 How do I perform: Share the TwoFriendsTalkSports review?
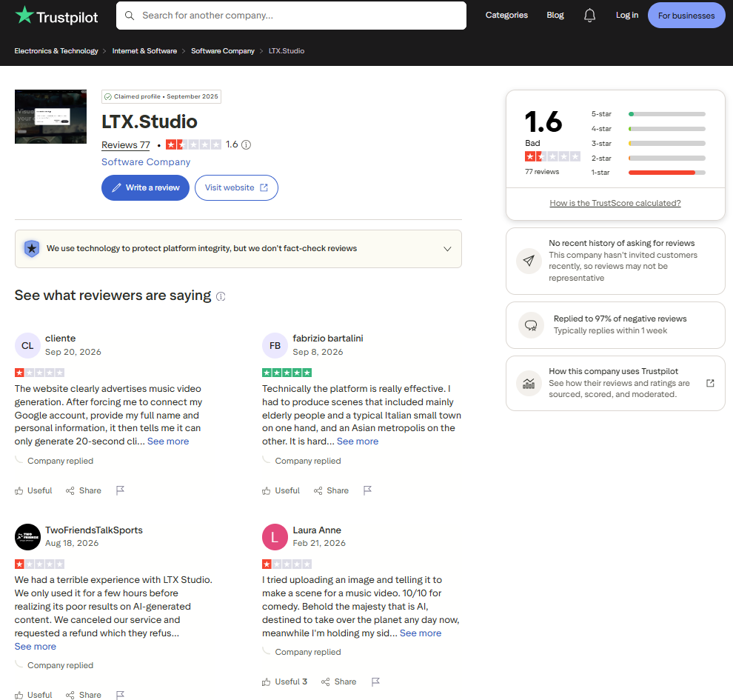(84, 695)
